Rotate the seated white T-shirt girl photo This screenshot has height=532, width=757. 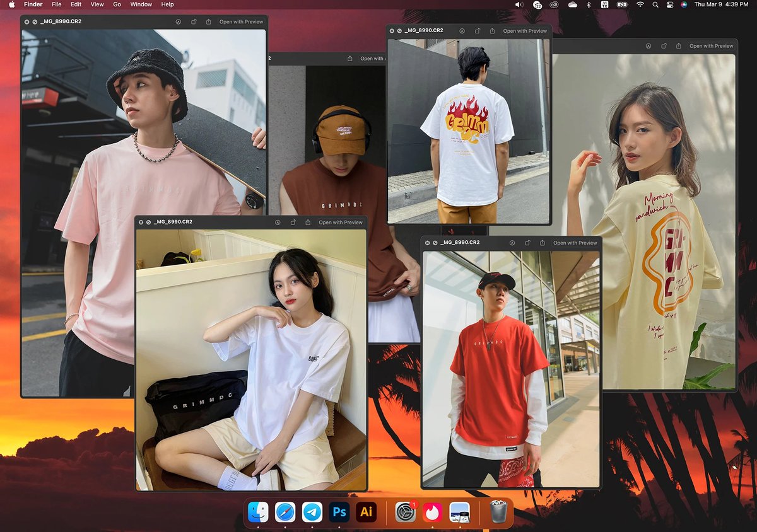point(293,223)
